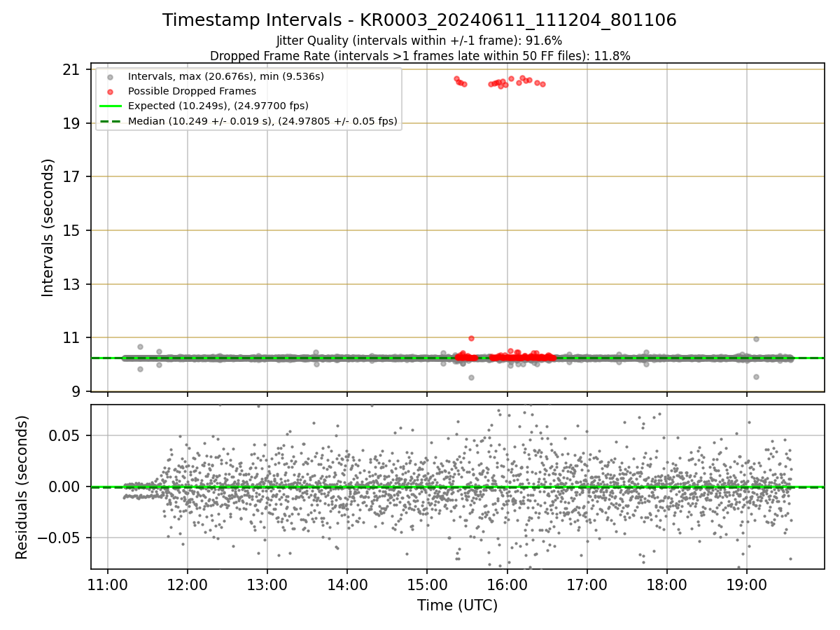
Task: Click the y-axis tick label 11
Action: point(71,337)
